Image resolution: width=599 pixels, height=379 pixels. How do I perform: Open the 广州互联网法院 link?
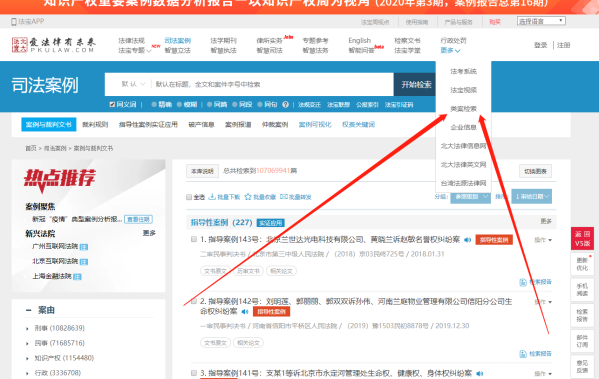[x=55, y=246]
